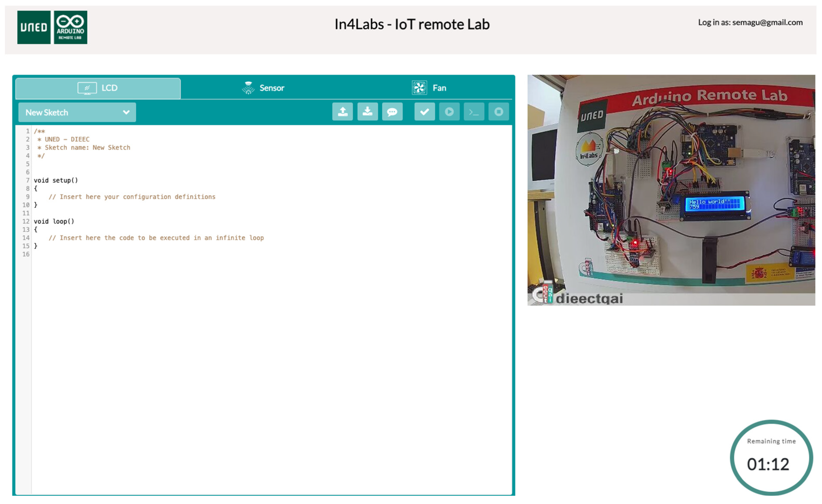Click the Arduino Remote Lab logo

70,27
